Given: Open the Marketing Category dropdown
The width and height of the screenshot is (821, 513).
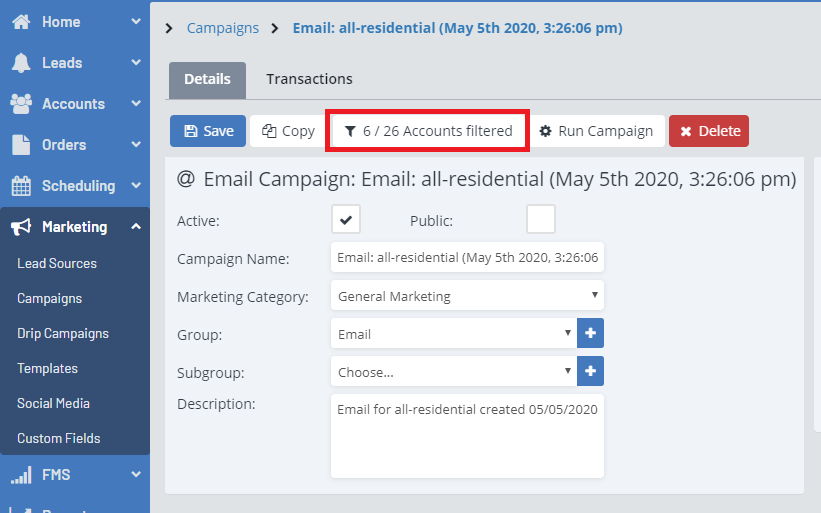Looking at the screenshot, I should tap(467, 296).
